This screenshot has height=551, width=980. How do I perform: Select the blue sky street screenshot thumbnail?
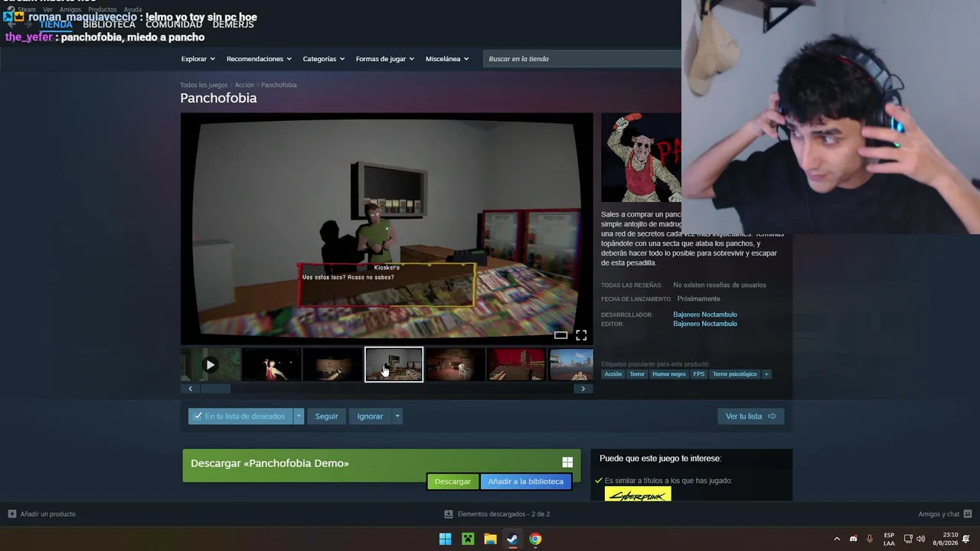point(571,365)
